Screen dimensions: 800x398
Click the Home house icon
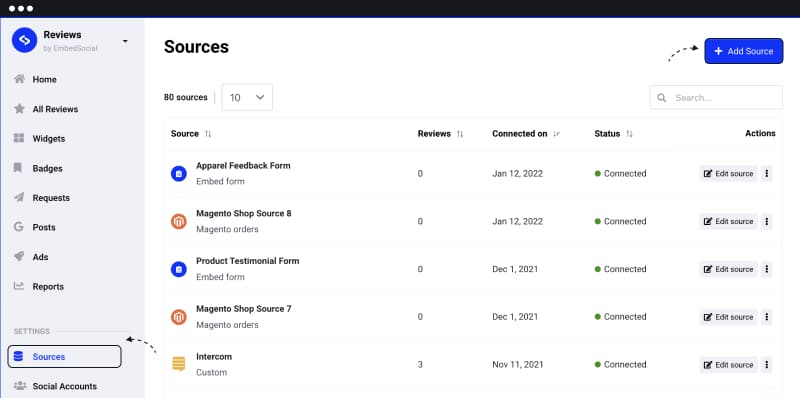(19, 79)
